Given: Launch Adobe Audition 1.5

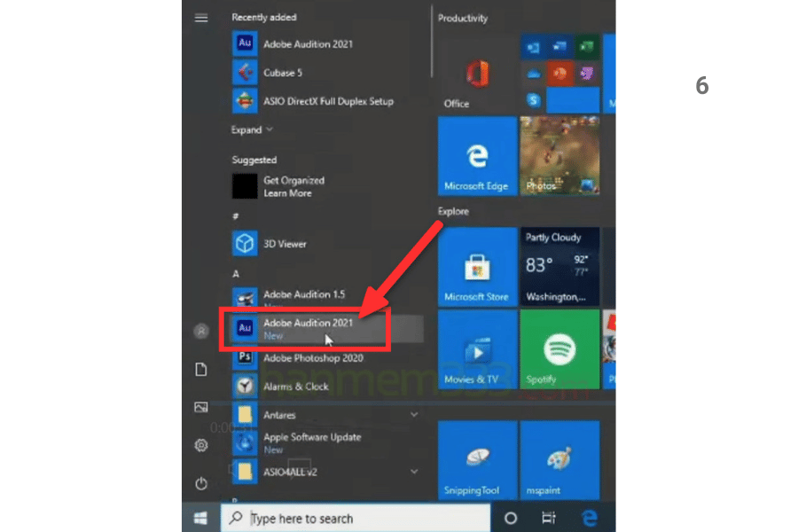Looking at the screenshot, I should click(x=303, y=298).
